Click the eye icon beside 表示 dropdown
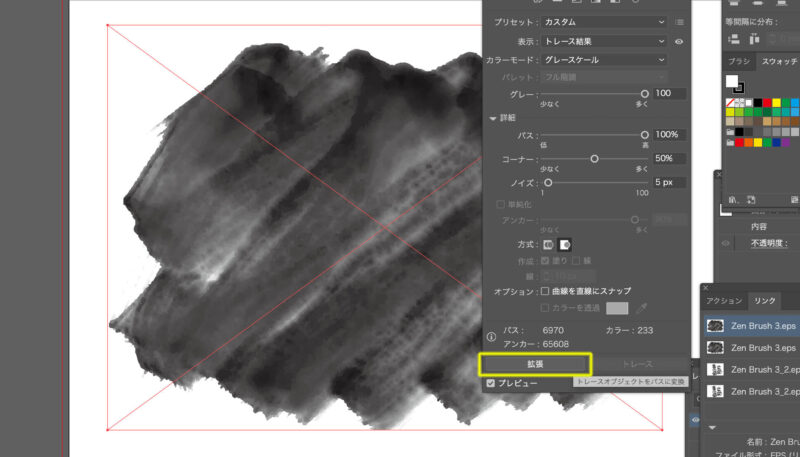 pyautogui.click(x=679, y=42)
